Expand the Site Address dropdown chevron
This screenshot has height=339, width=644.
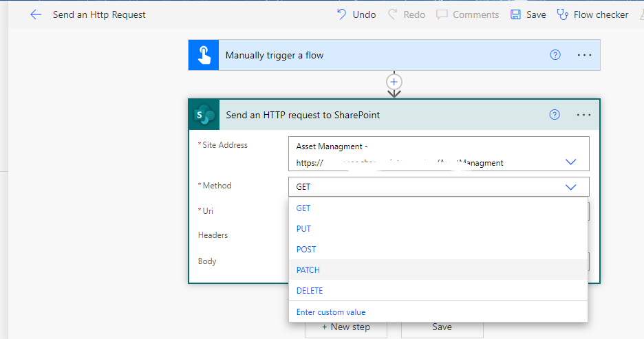click(570, 162)
